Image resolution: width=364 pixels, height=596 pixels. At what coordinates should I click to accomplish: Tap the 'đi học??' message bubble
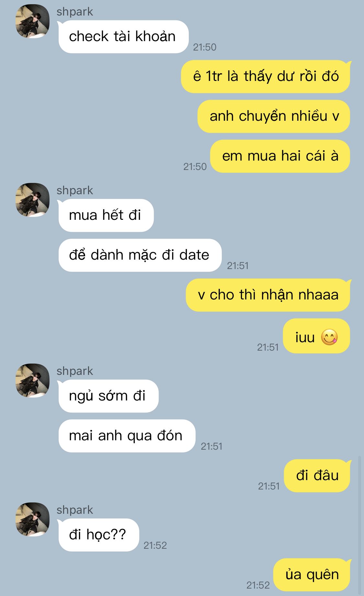(x=99, y=535)
